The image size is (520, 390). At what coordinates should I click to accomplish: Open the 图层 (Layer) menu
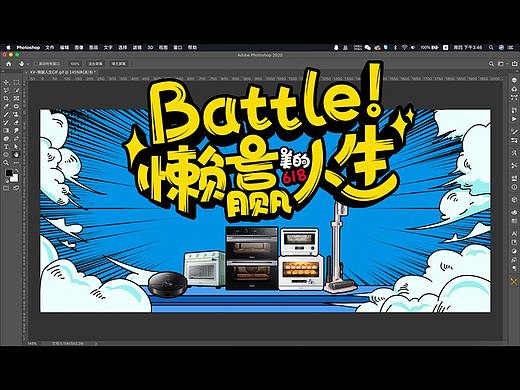coord(93,47)
